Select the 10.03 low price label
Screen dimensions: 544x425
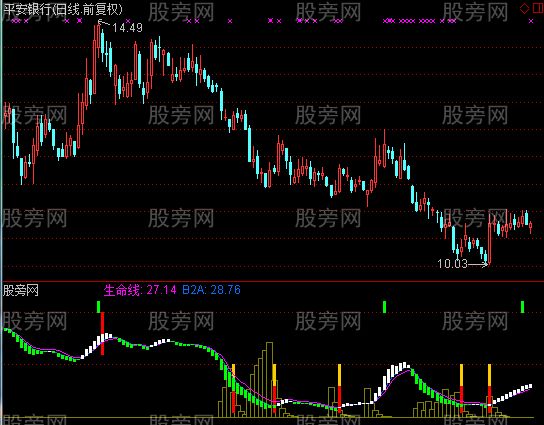(453, 264)
